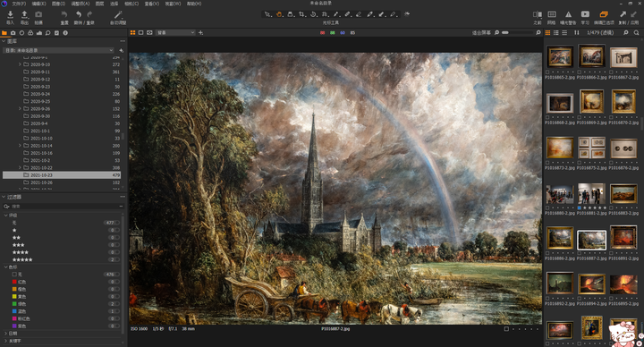Viewport: 644px width, 347px height.
Task: Adjust the viewer zoom slider
Action: pos(518,32)
